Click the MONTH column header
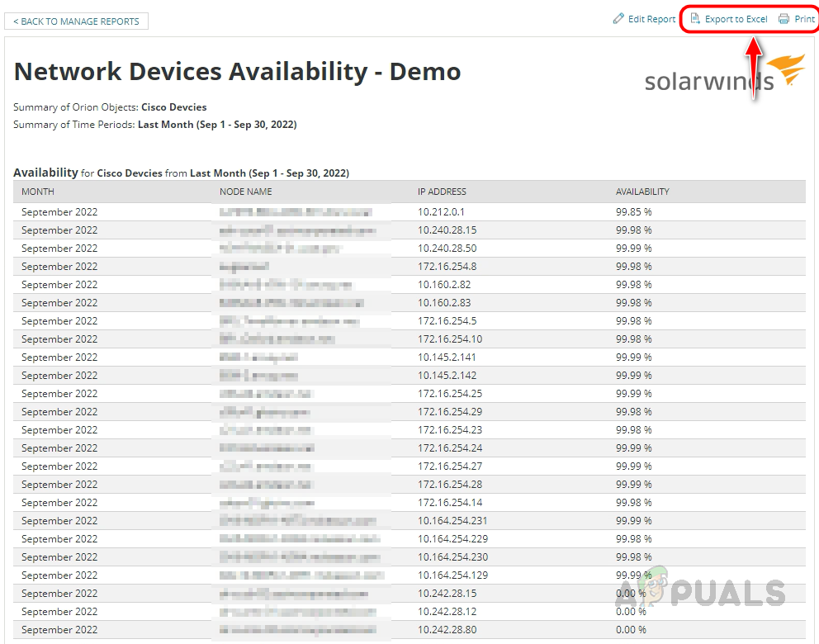The width and height of the screenshot is (819, 644). 38,192
